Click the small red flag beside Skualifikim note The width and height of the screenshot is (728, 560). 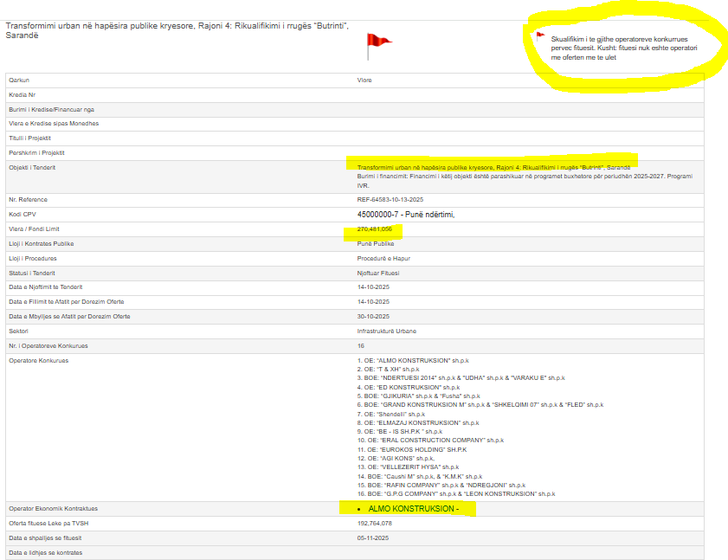[x=540, y=36]
